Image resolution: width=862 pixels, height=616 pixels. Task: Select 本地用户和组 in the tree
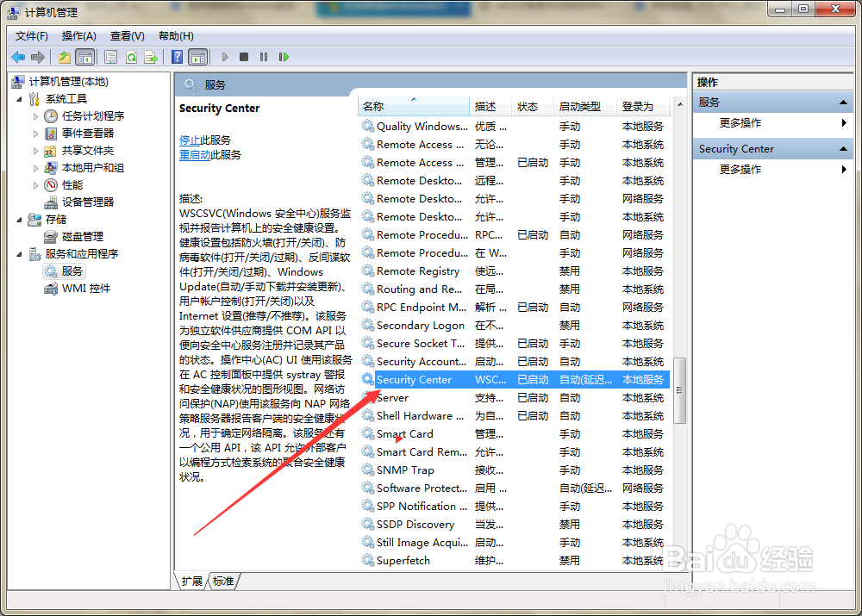[92, 168]
